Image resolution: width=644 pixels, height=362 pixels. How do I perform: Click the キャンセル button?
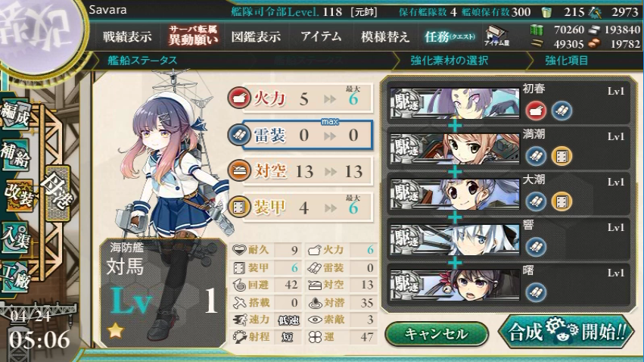pos(436,334)
